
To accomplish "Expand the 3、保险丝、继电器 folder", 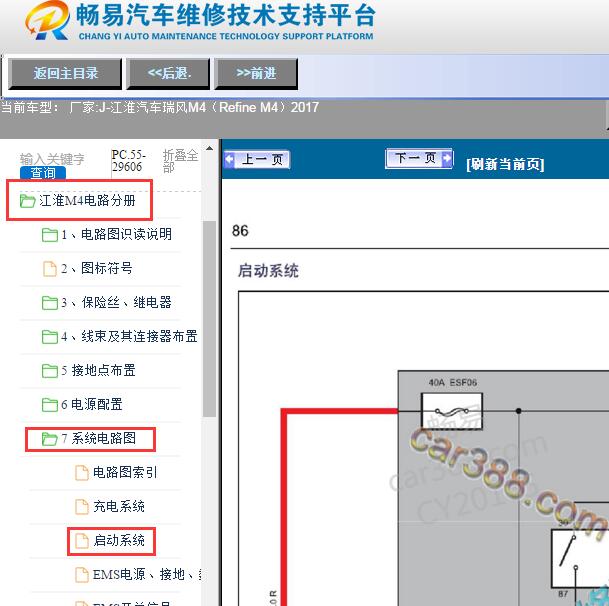I will 116,302.
